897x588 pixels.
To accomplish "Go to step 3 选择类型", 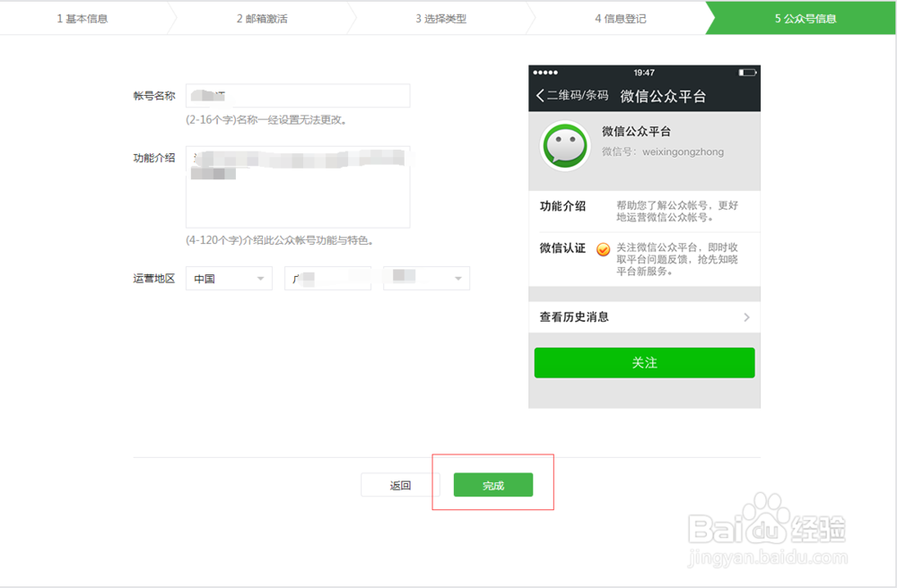I will point(441,18).
